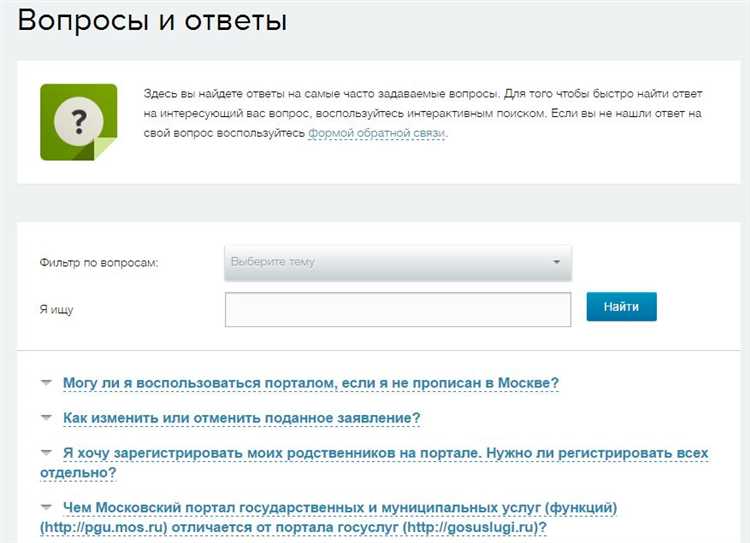Open the 'Форма обратной связи' link
This screenshot has height=543, width=750.
click(377, 133)
